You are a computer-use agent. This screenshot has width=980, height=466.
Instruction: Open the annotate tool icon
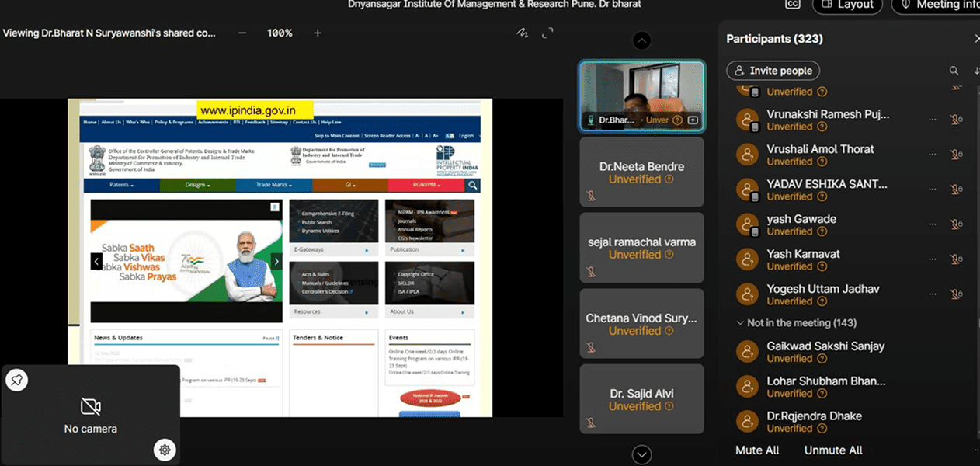(x=523, y=33)
